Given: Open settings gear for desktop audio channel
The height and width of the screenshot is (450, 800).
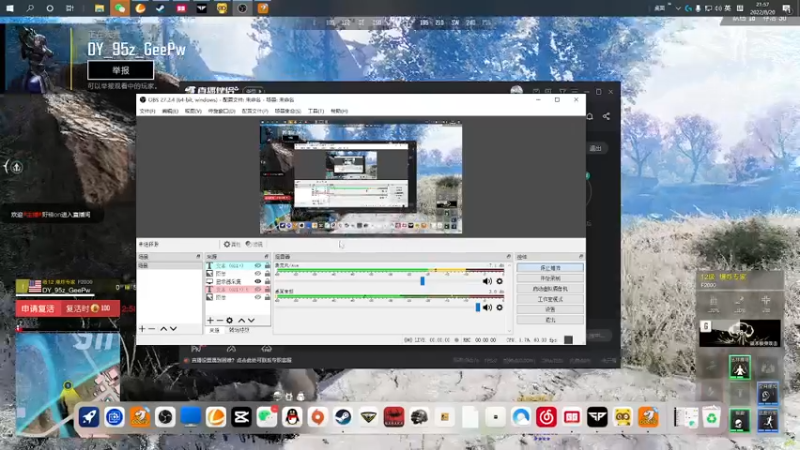Looking at the screenshot, I should point(499,307).
